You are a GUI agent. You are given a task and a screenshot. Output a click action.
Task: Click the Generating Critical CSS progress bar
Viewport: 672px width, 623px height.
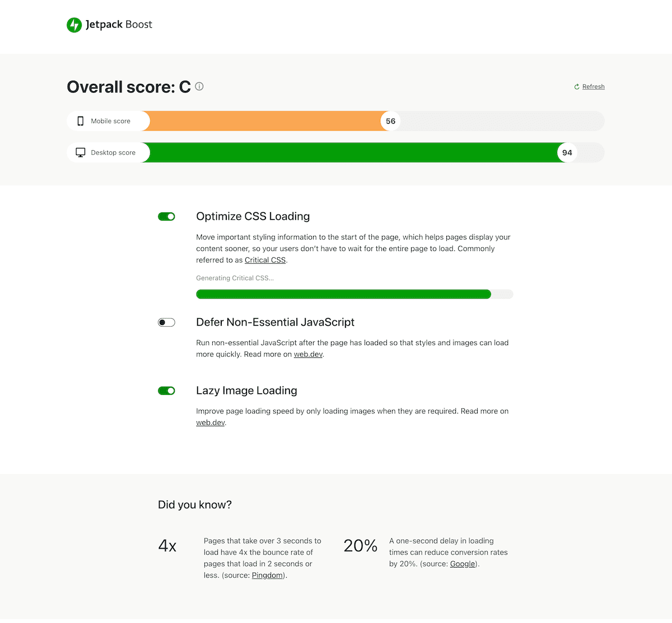[354, 294]
